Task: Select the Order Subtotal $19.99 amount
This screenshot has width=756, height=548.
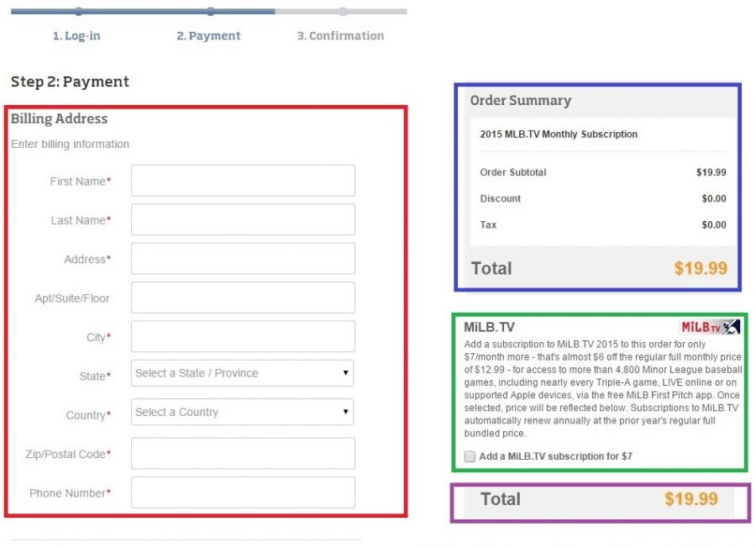Action: coord(711,172)
